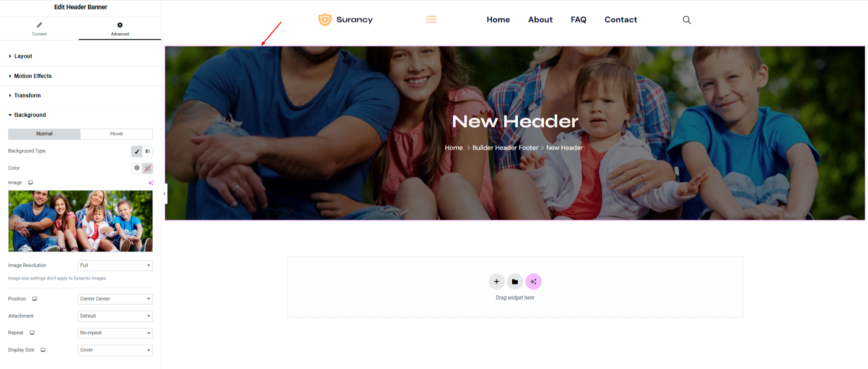Open the Display Size Cover dropdown

(x=115, y=350)
